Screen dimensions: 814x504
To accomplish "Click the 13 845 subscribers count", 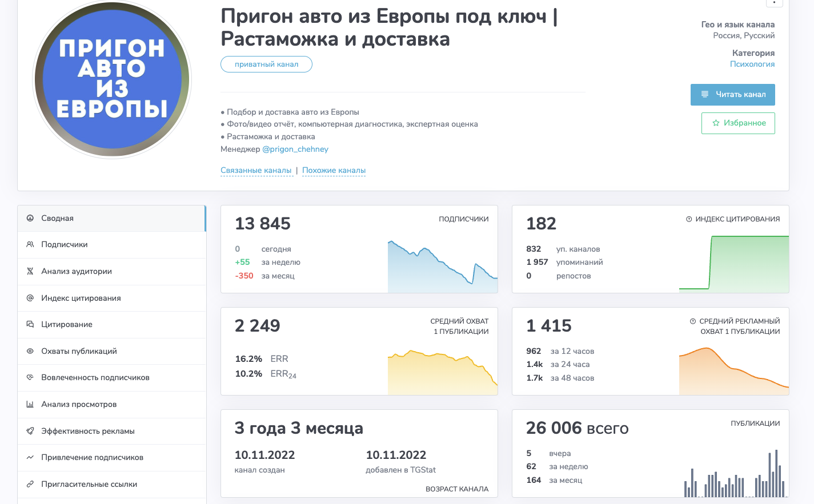I will [263, 224].
